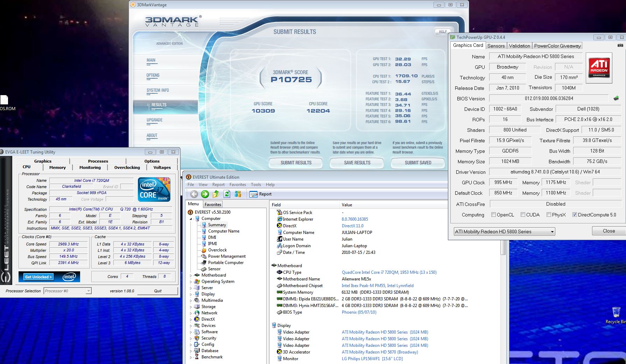Click Operating System icon in EVEREST tree
Screen dimensions: 626x364
(x=197, y=281)
